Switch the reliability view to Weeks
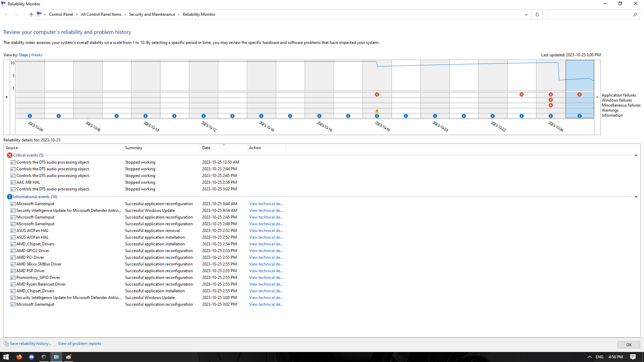This screenshot has height=362, width=644. [37, 55]
